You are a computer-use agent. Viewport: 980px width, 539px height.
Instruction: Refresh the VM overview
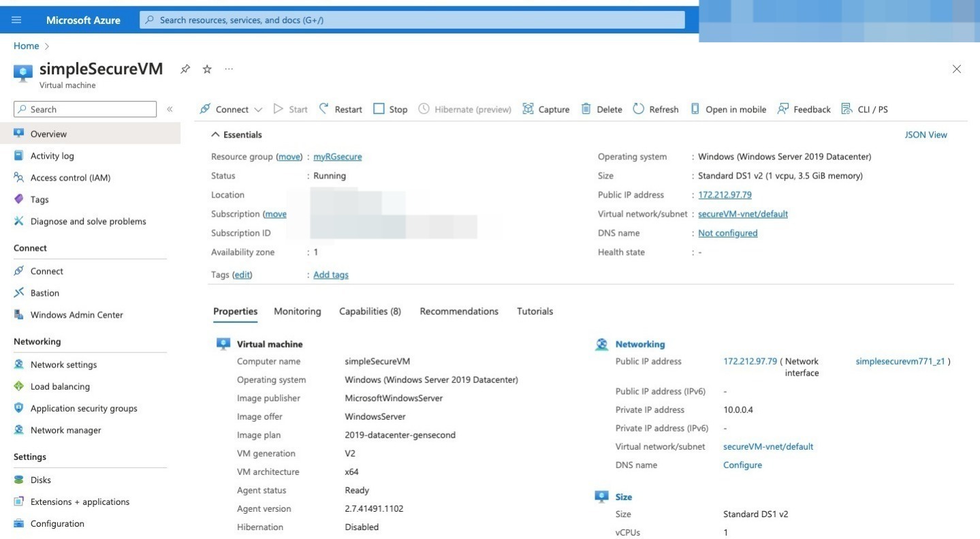pyautogui.click(x=655, y=109)
